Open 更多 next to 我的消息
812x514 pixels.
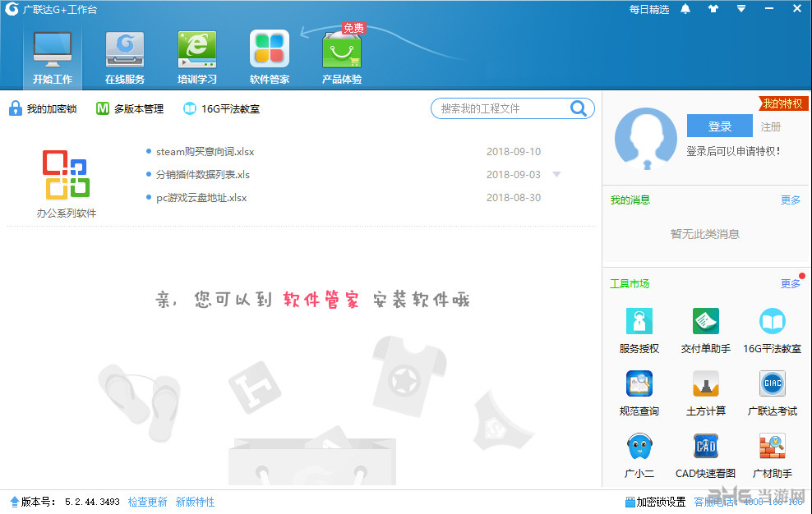tap(791, 200)
